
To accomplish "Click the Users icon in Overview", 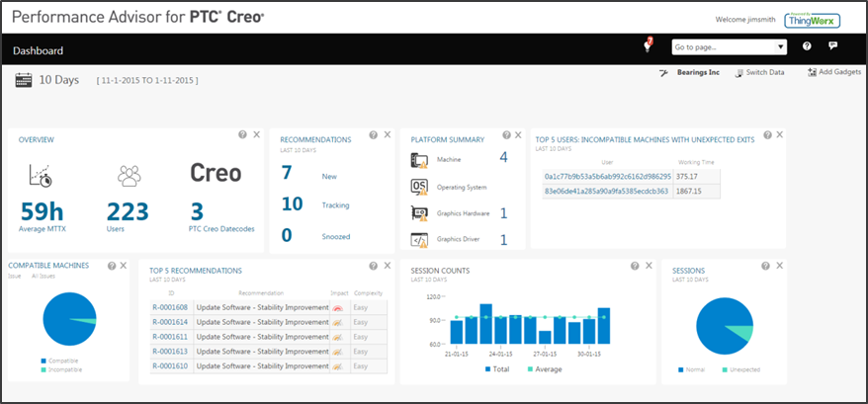I will pyautogui.click(x=129, y=176).
